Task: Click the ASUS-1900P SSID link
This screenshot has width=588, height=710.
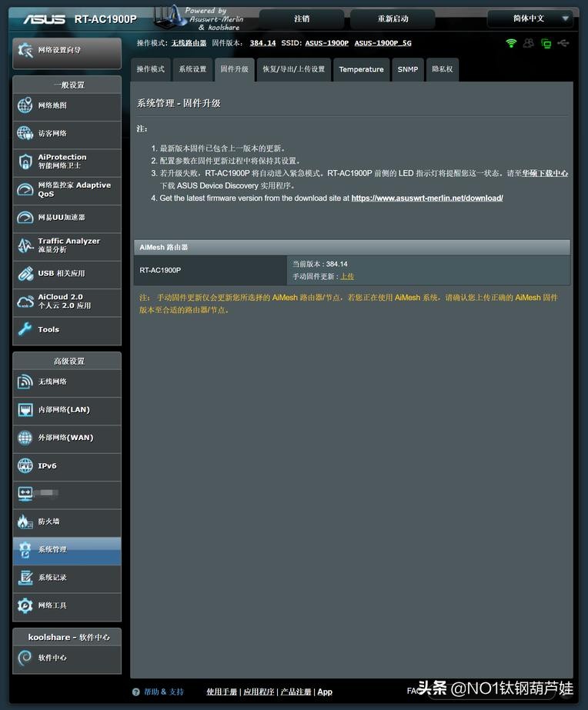Action: (x=326, y=43)
